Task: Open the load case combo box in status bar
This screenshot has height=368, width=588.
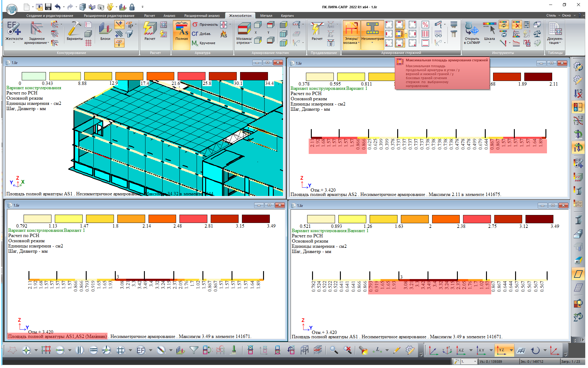Action: pyautogui.click(x=475, y=362)
